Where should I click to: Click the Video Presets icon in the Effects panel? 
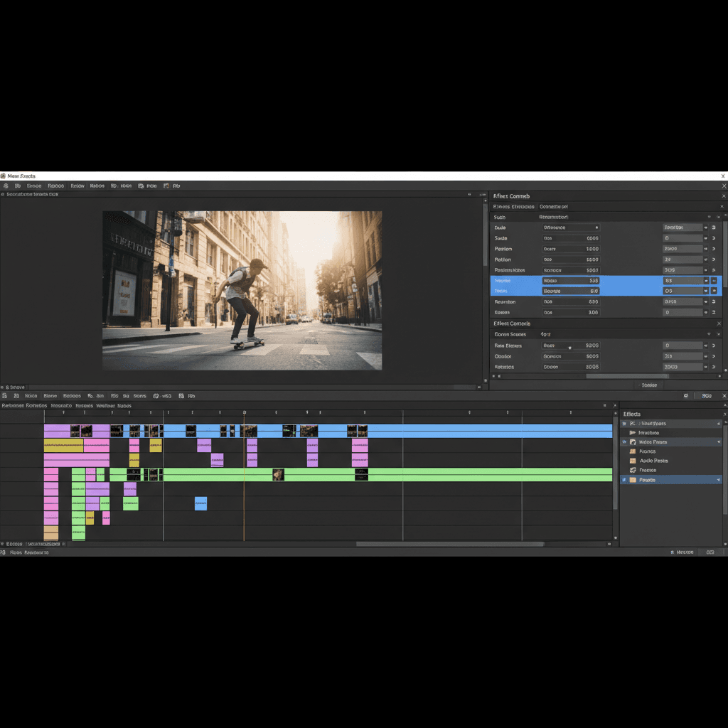point(633,441)
